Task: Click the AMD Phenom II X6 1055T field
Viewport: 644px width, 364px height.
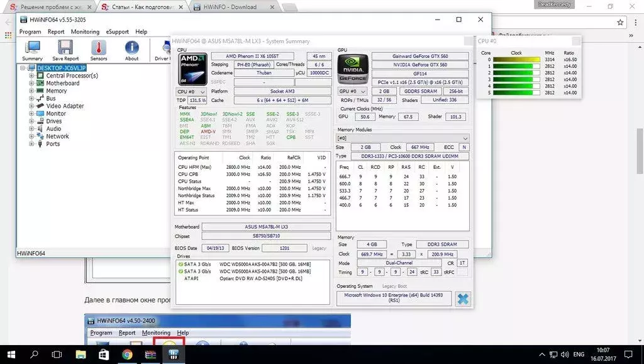Action: point(252,56)
